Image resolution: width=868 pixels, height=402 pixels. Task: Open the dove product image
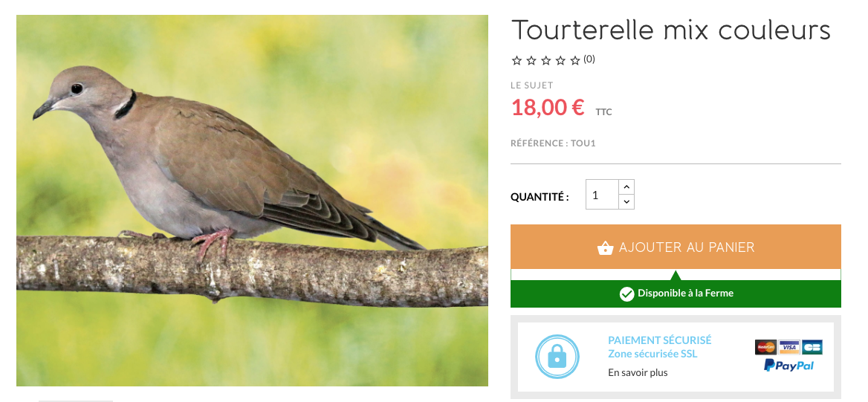253,201
